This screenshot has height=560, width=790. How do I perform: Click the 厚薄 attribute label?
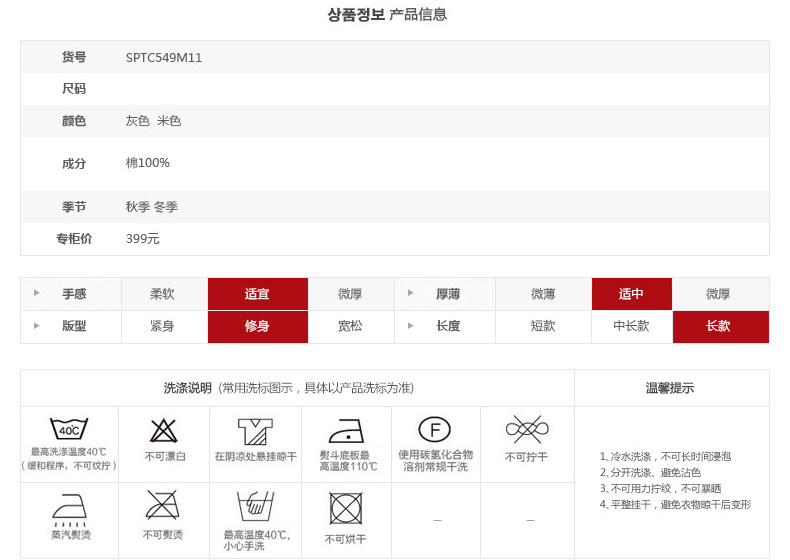448,294
